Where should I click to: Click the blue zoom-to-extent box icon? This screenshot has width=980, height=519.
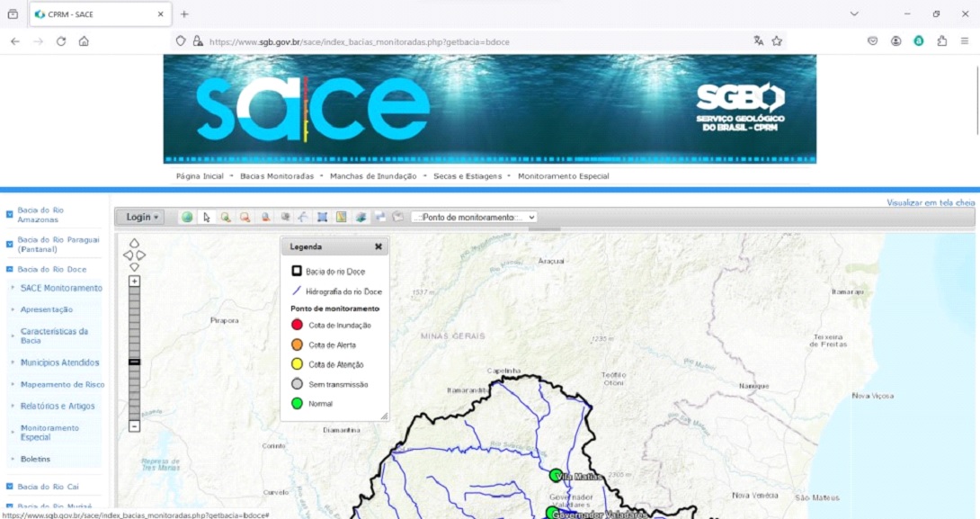[322, 217]
